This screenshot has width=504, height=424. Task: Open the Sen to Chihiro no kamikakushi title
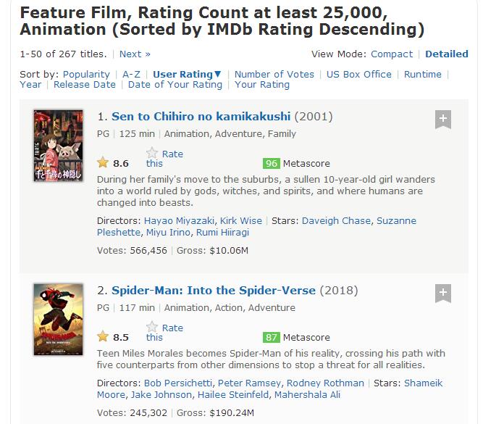point(201,117)
